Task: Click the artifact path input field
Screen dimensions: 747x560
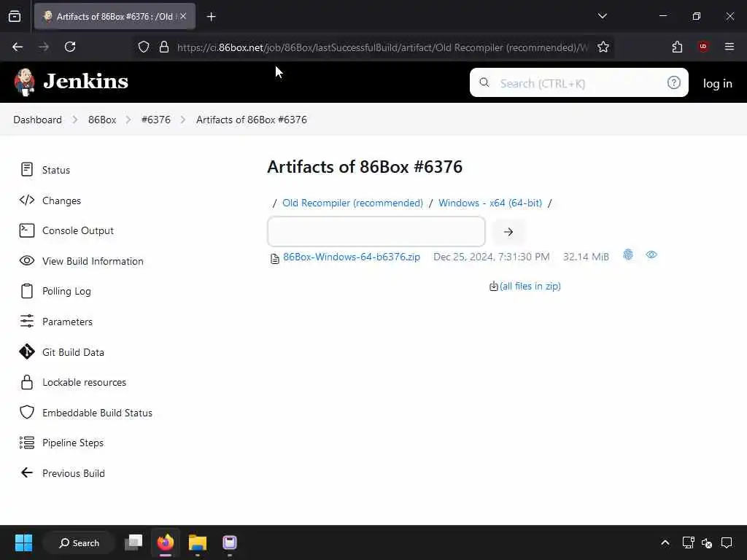Action: click(376, 231)
